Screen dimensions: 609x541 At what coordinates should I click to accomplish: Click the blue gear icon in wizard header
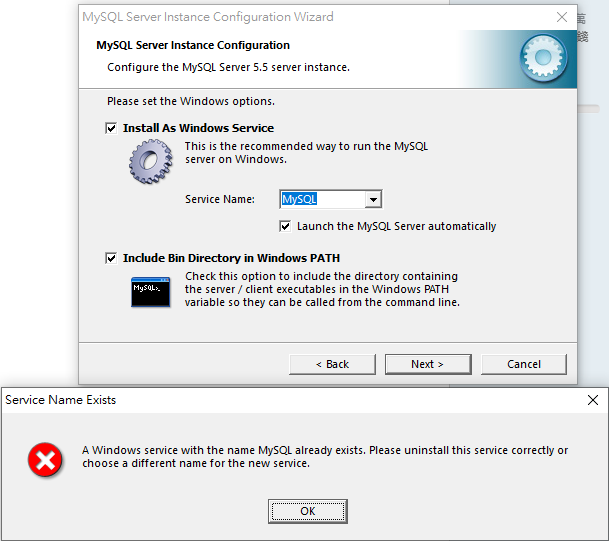(x=543, y=58)
